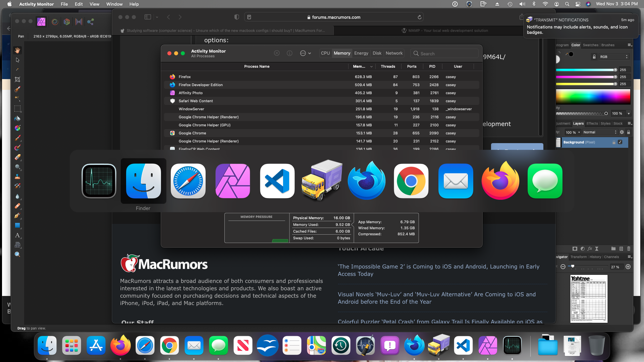Toggle the lock beside RGB color model
The image size is (644, 362).
click(594, 57)
